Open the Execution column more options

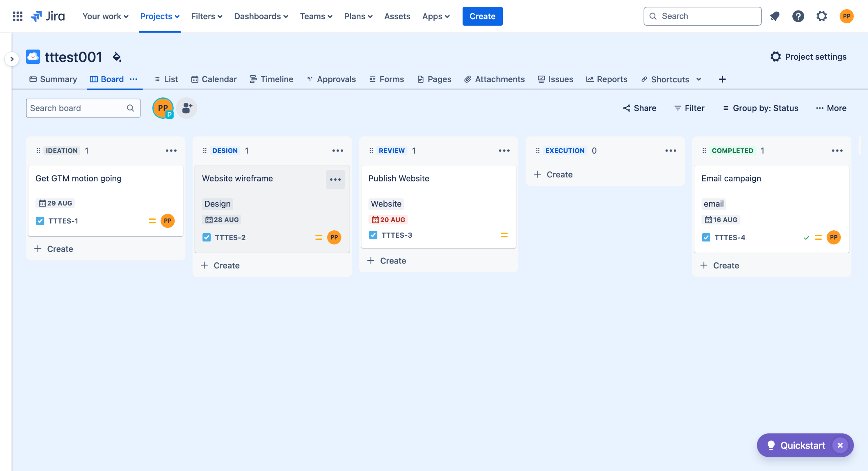pos(670,151)
